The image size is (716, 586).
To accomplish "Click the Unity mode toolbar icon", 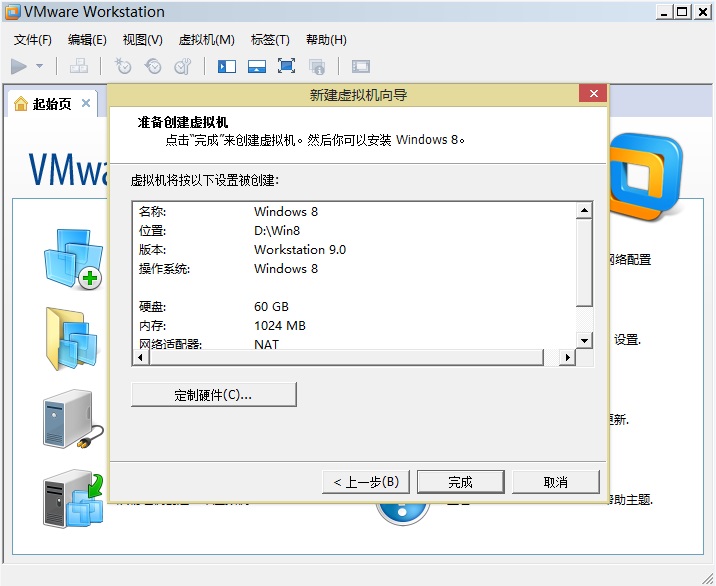I will 317,67.
